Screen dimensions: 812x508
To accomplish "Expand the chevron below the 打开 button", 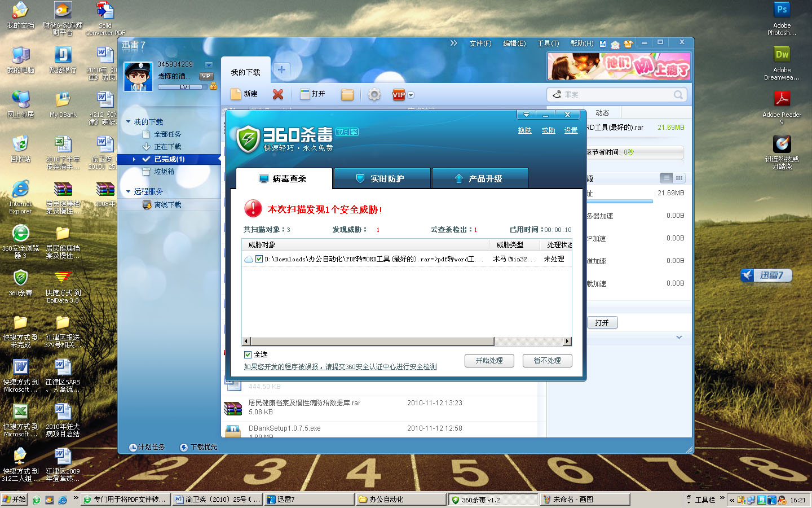I will point(679,338).
